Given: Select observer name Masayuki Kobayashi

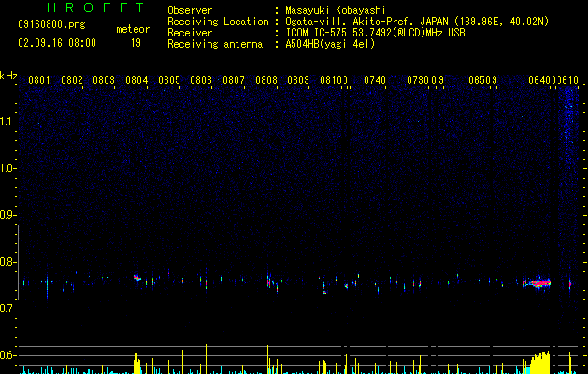Looking at the screenshot, I should coord(336,10).
